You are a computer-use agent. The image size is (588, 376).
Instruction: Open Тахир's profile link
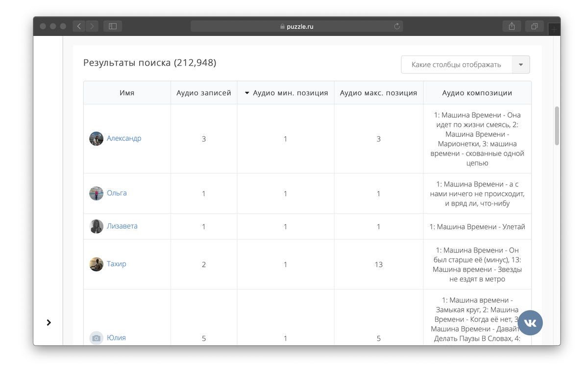point(117,264)
